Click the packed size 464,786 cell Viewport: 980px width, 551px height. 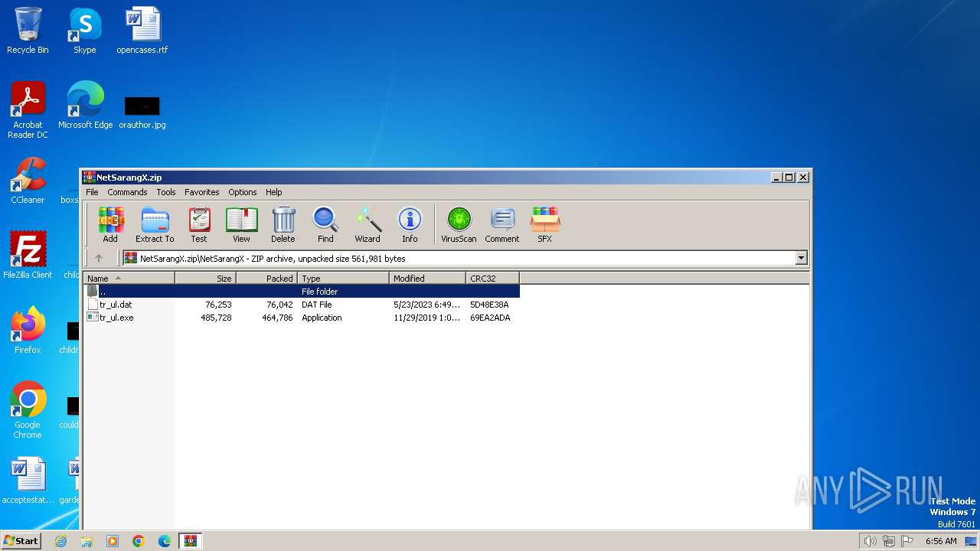click(278, 318)
